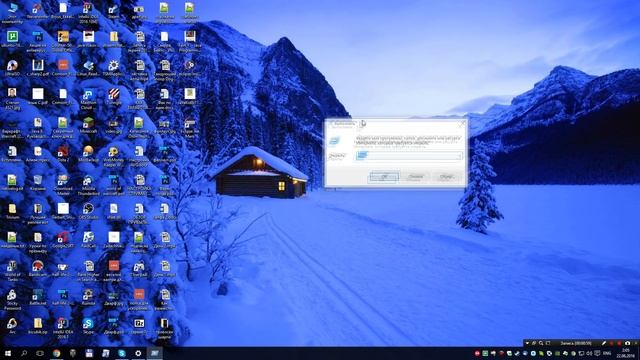The image size is (640, 360).
Task: Open Task View on the taskbar
Action: point(40,353)
